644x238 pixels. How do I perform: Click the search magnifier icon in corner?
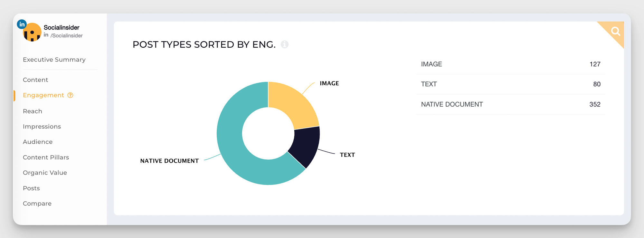click(x=615, y=31)
